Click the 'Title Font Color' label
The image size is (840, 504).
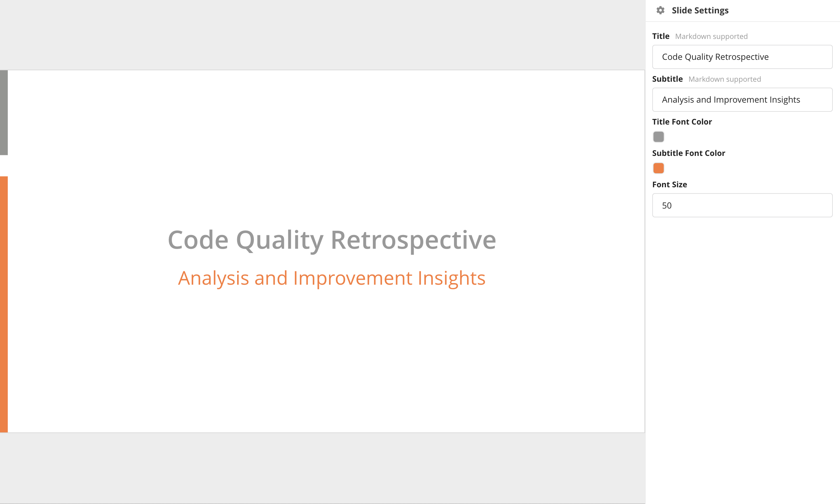(682, 122)
